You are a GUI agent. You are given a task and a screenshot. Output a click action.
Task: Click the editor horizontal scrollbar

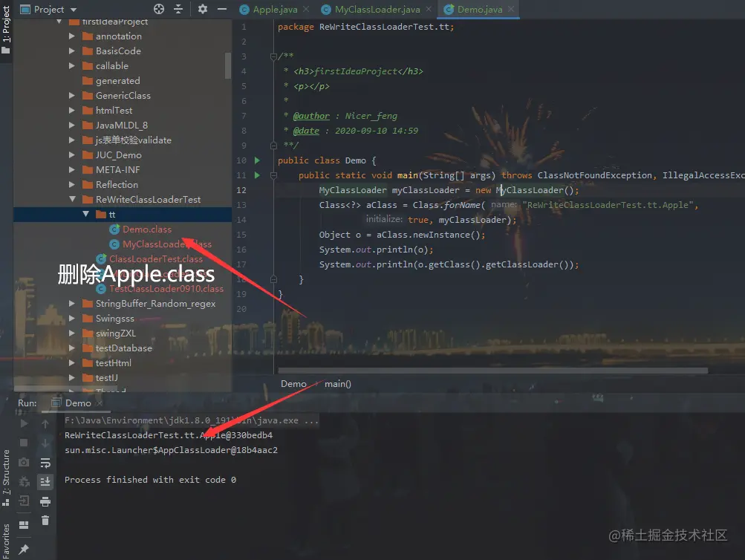point(492,371)
